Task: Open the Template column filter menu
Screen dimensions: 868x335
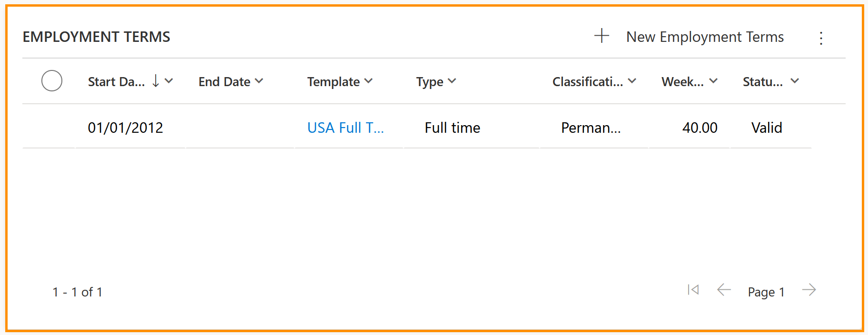Action: 368,81
